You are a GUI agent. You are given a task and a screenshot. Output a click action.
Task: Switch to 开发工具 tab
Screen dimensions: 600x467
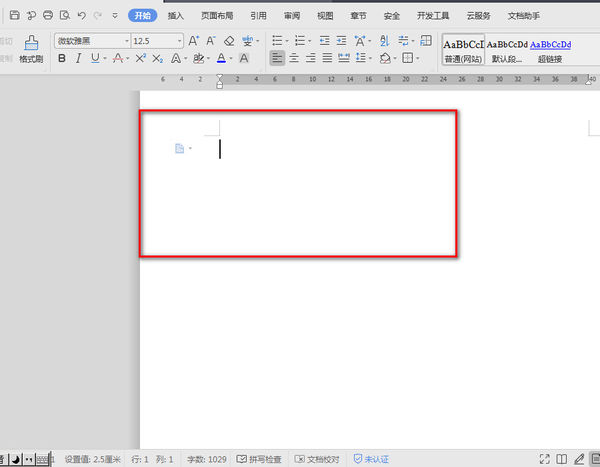[x=433, y=16]
